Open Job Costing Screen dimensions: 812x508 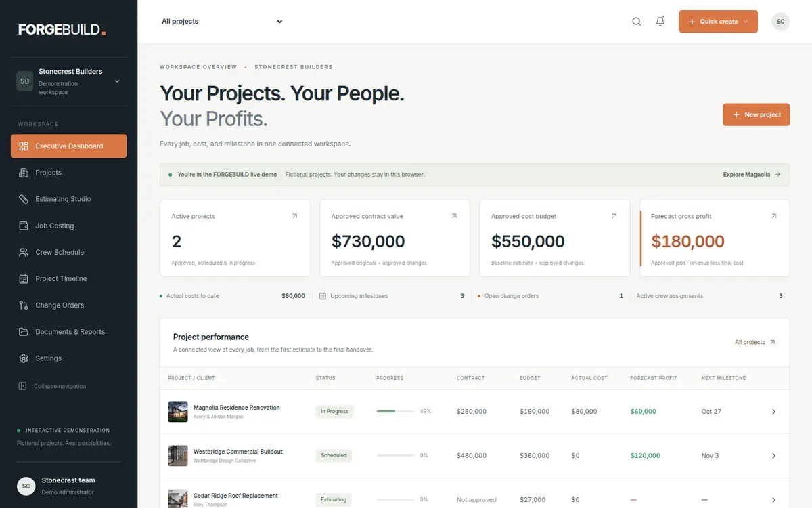68,226
